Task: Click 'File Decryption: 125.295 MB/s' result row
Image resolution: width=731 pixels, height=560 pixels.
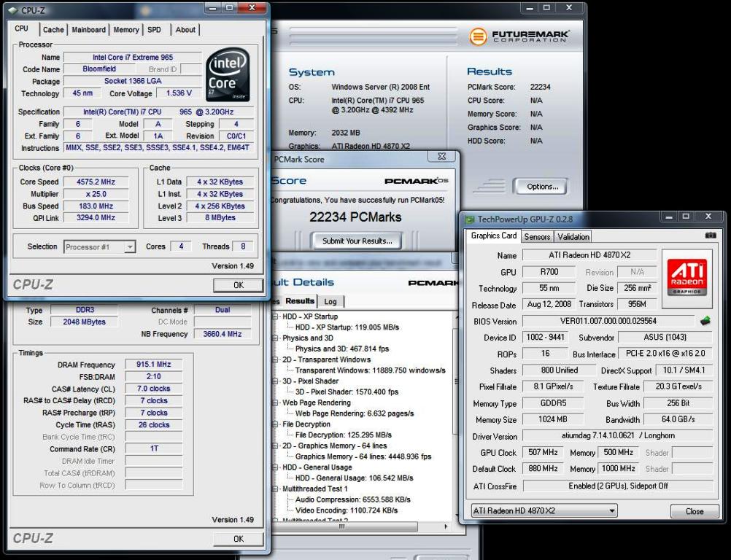Action: click(x=343, y=435)
